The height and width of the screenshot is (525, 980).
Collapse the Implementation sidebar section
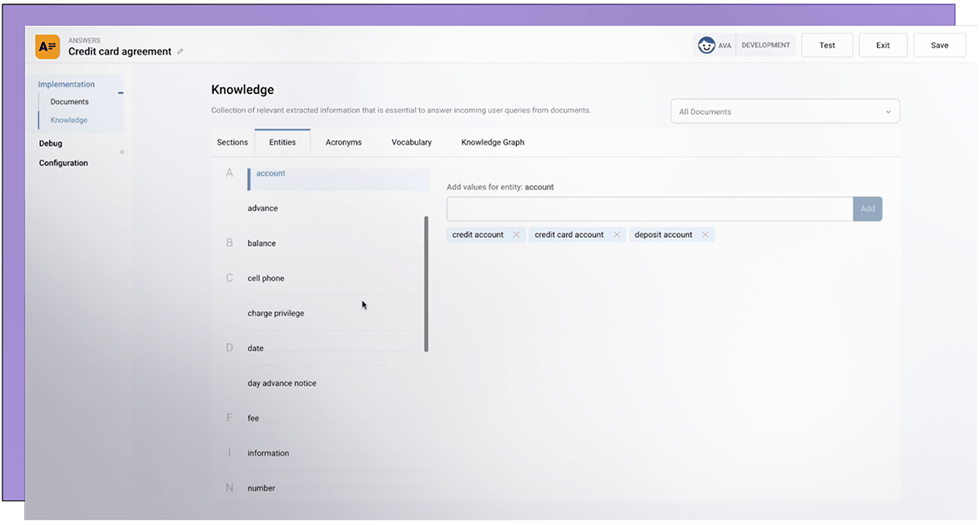coord(121,92)
